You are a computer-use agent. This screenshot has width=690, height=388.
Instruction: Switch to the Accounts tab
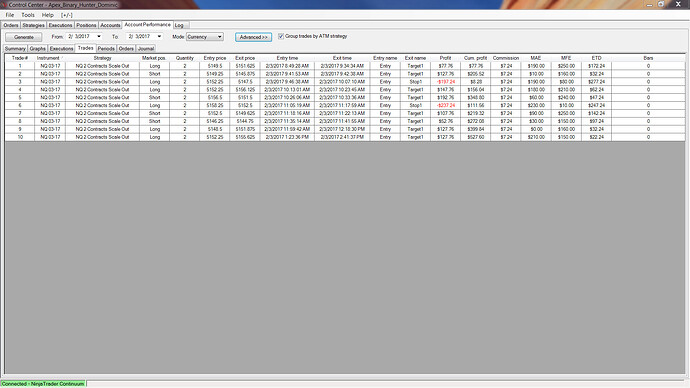pyautogui.click(x=110, y=25)
